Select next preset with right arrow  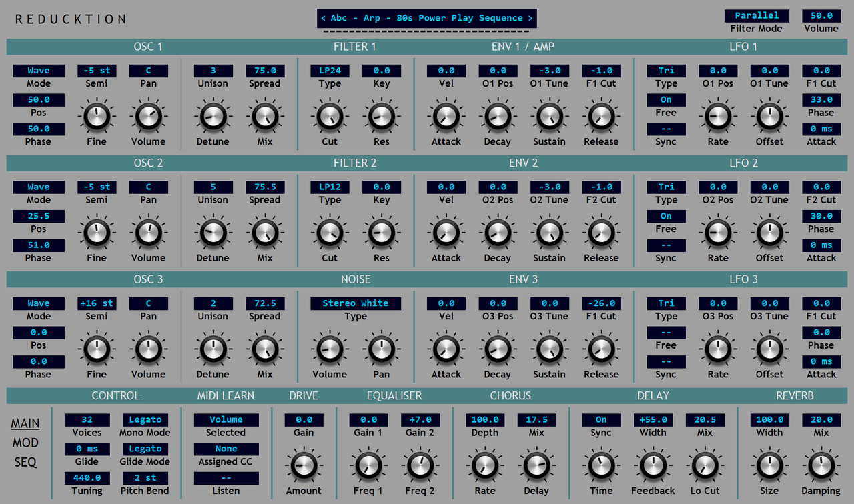tap(530, 18)
